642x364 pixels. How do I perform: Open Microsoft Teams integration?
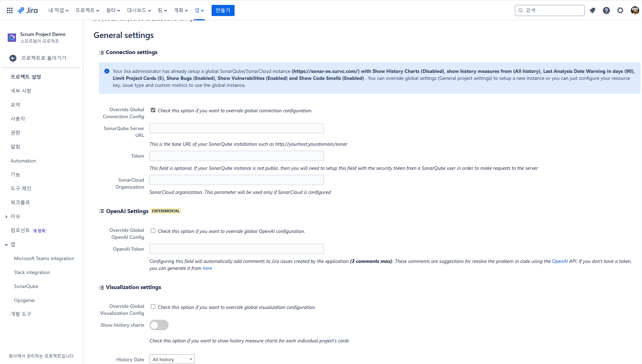(44, 258)
